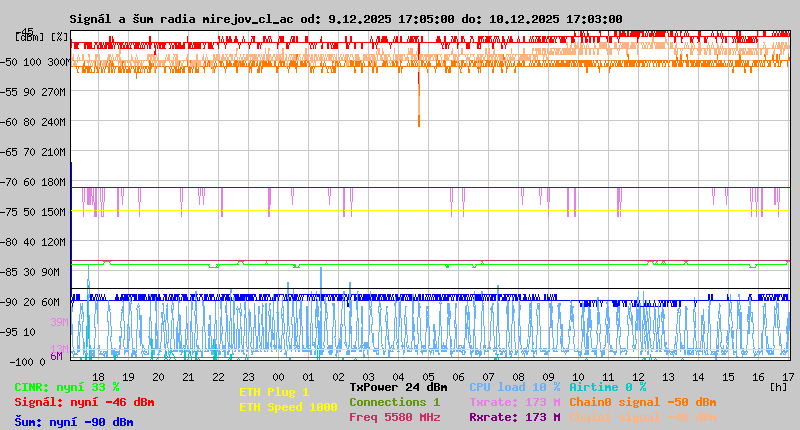Select the pink '39M' rate marker label
The image size is (800, 430).
[59, 322]
